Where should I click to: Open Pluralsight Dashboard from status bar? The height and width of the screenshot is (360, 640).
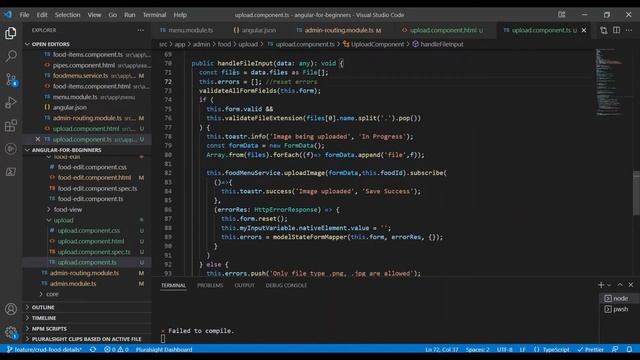[x=164, y=349]
